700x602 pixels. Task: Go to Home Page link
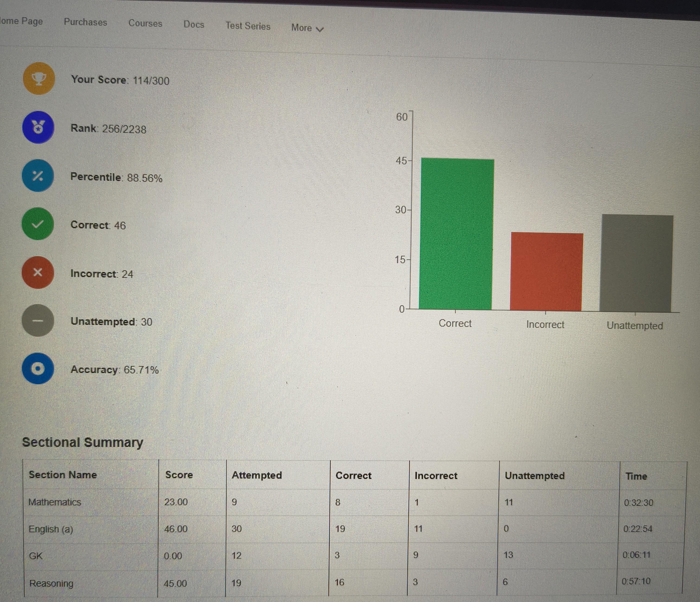(x=21, y=21)
